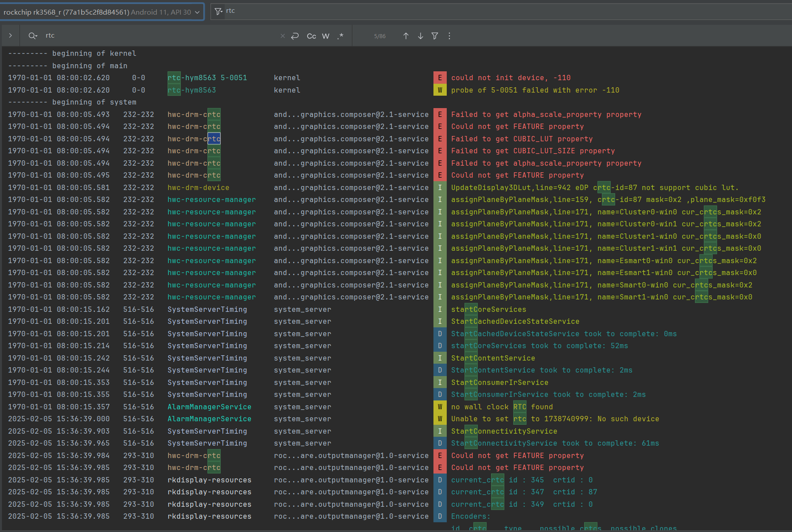Click the hwc-drm-device tag
The image size is (792, 532).
198,188
